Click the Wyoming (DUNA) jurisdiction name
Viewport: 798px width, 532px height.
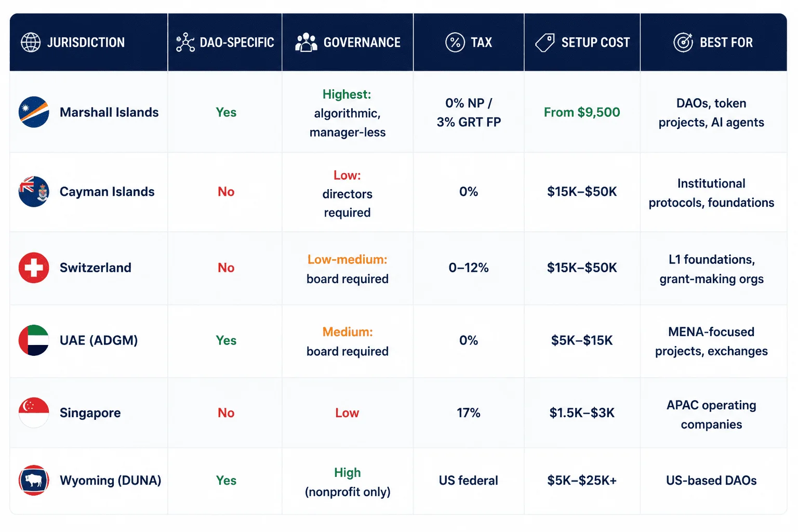point(110,481)
